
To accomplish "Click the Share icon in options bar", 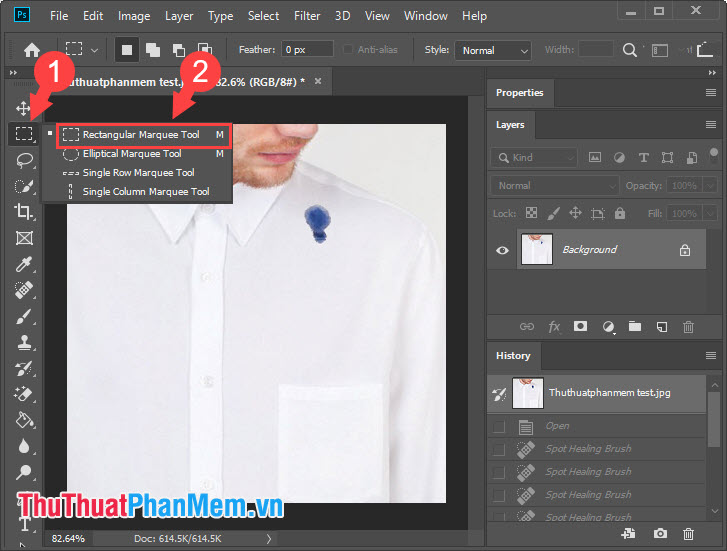I will [705, 49].
